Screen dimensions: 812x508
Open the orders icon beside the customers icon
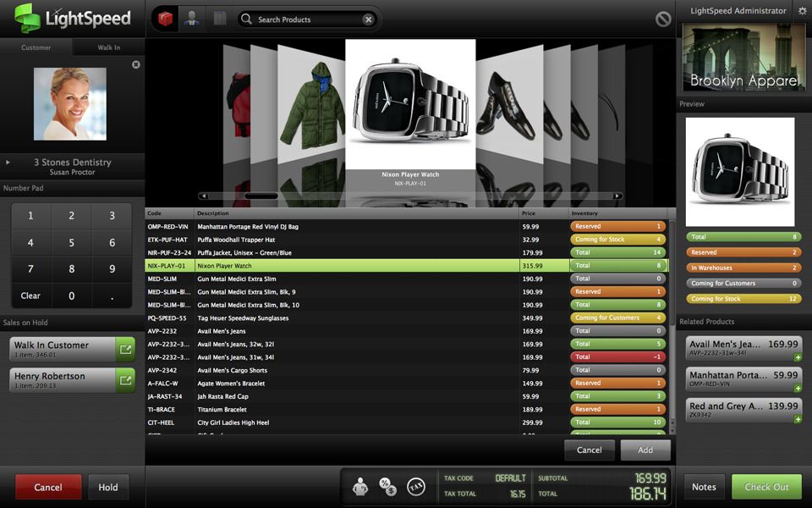219,17
